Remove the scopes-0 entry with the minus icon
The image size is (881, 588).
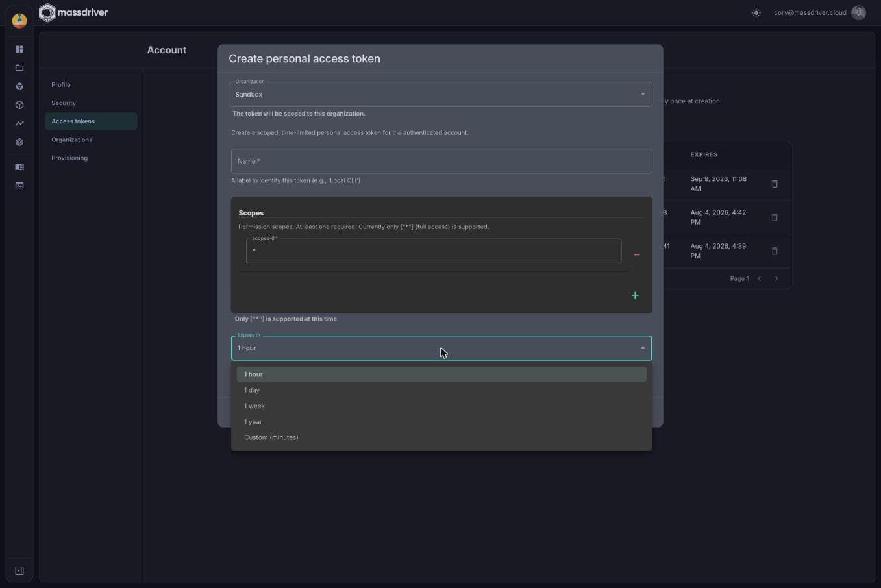click(636, 255)
